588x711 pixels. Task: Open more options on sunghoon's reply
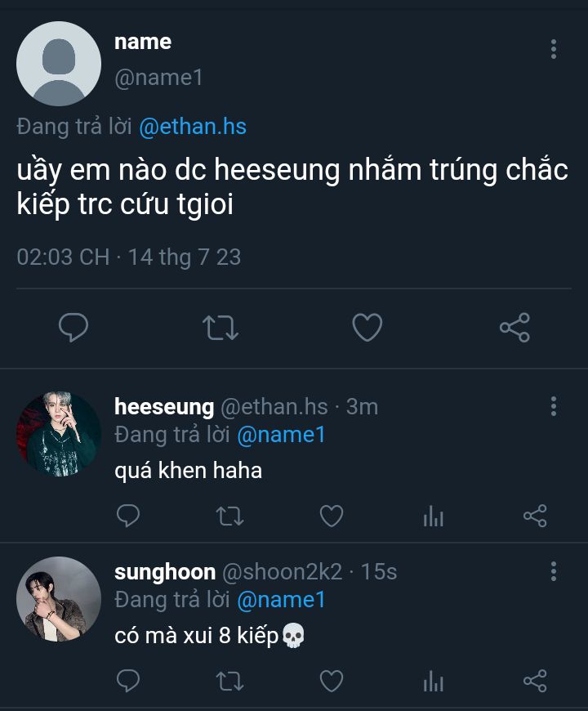[x=554, y=570]
